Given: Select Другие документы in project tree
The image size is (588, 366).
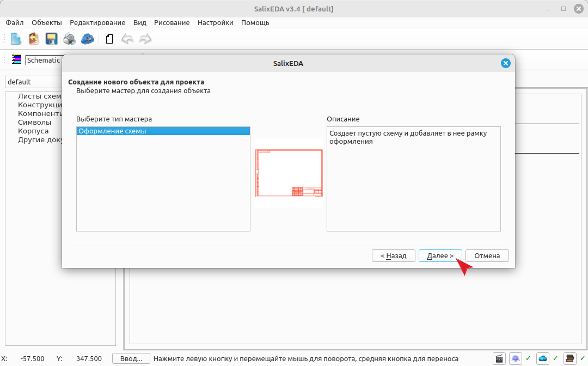Looking at the screenshot, I should pyautogui.click(x=40, y=140).
